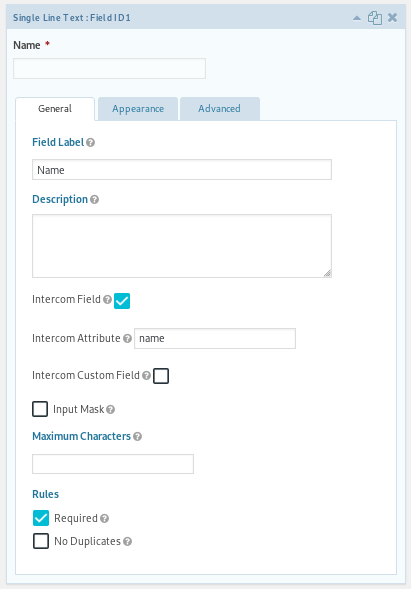This screenshot has width=411, height=589.
Task: Collapse the field panel with the up arrow
Action: tap(357, 18)
